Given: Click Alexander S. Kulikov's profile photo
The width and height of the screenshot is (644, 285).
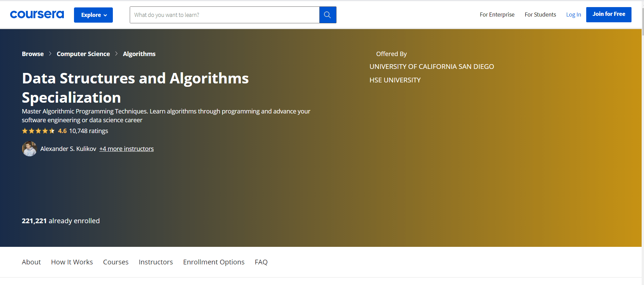Looking at the screenshot, I should coord(29,149).
